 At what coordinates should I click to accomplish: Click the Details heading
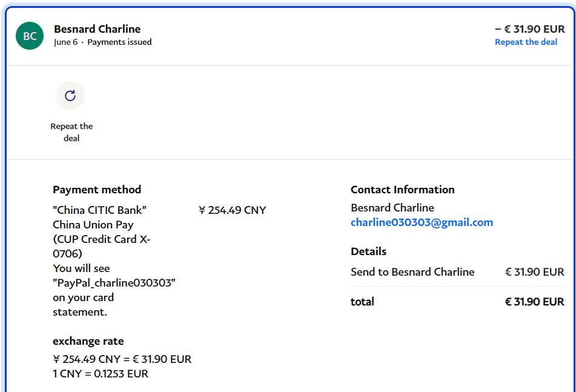coord(368,251)
